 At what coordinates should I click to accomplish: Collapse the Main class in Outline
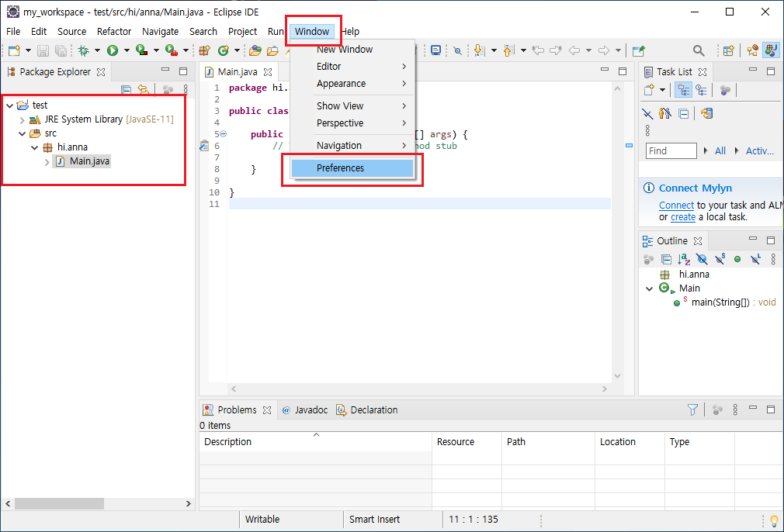coord(650,288)
